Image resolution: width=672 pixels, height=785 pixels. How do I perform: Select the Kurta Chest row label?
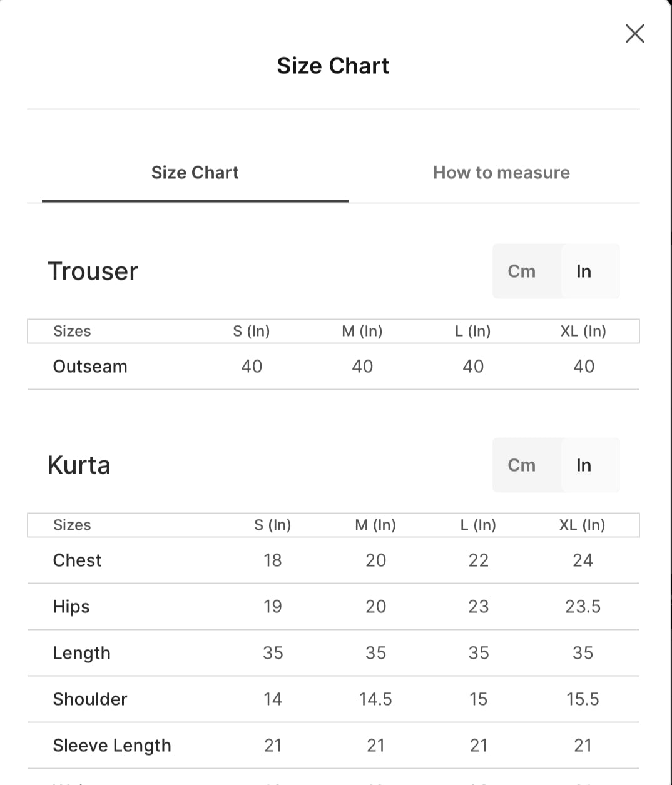77,560
